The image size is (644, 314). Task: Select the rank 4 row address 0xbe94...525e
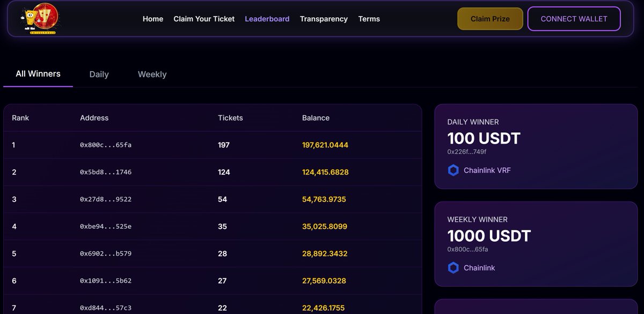pyautogui.click(x=106, y=227)
